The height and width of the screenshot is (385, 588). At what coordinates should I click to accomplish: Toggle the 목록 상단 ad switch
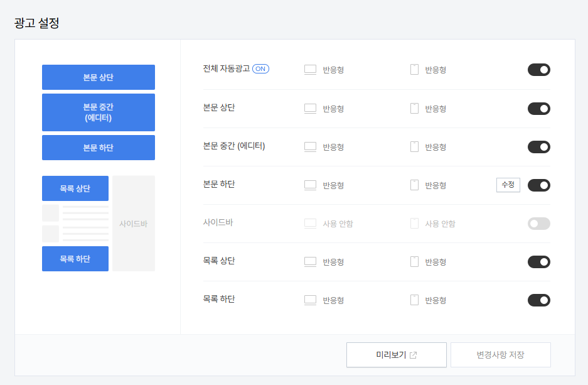(x=538, y=261)
